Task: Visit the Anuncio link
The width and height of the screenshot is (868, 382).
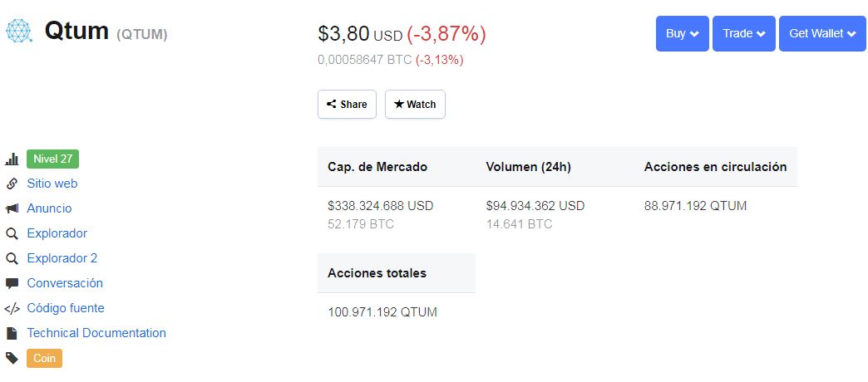Action: 49,208
